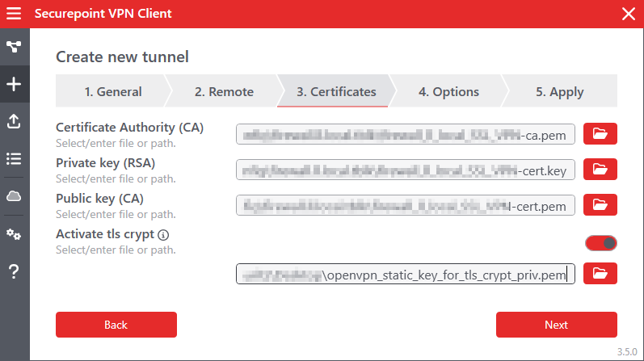Open the list view icon in sidebar
Image resolution: width=644 pixels, height=361 pixels.
(x=14, y=158)
